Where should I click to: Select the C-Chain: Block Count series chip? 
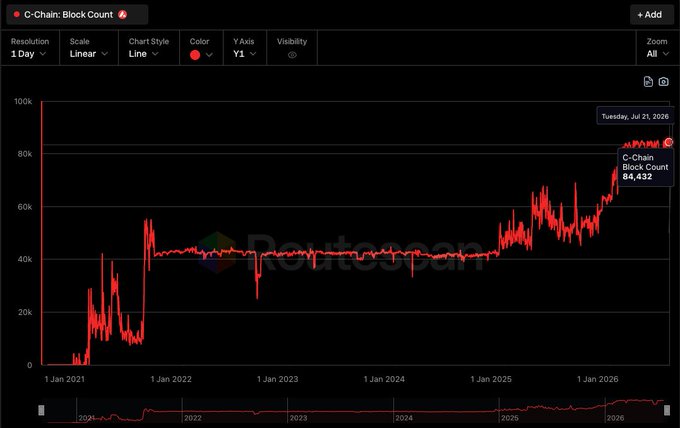77,14
